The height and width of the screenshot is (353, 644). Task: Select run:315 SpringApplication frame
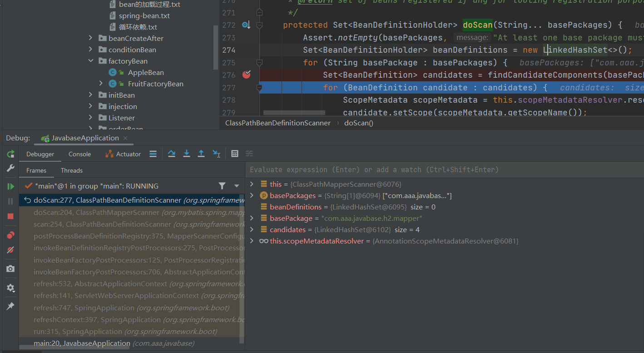tap(132, 331)
